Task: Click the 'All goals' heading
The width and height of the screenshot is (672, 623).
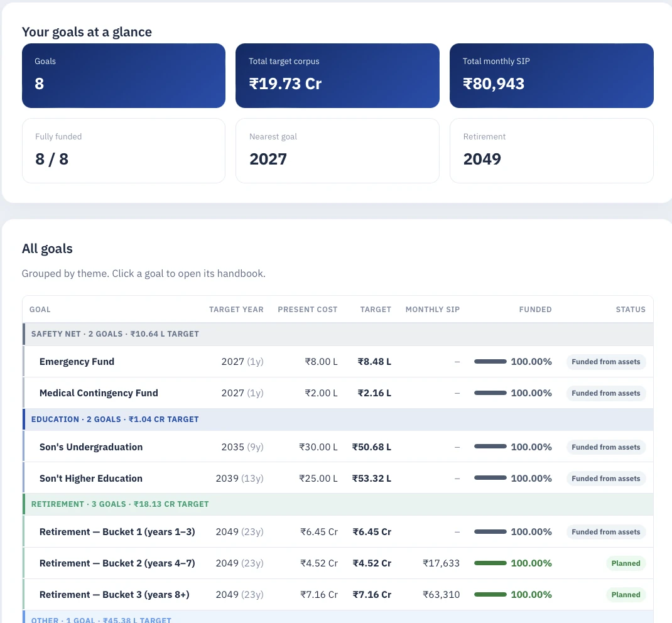Action: [47, 249]
